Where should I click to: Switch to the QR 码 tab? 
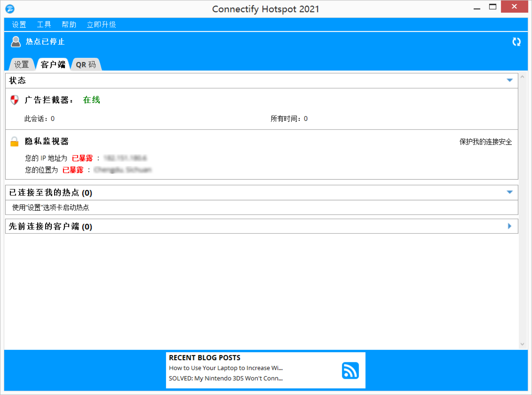click(86, 65)
